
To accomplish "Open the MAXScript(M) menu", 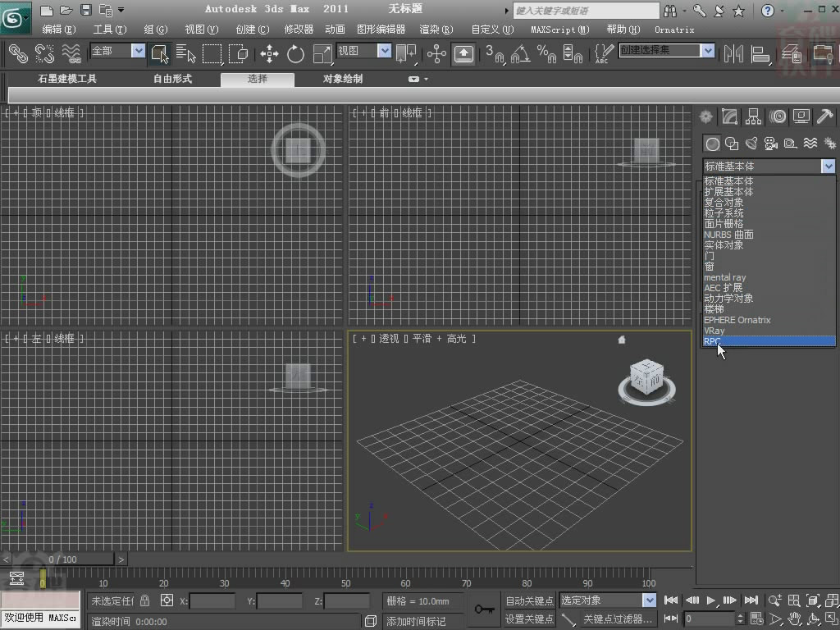I will pos(559,30).
